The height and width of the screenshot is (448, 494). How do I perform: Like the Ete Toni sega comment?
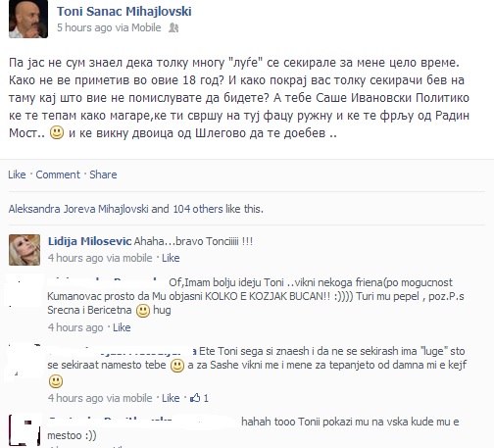tap(171, 398)
